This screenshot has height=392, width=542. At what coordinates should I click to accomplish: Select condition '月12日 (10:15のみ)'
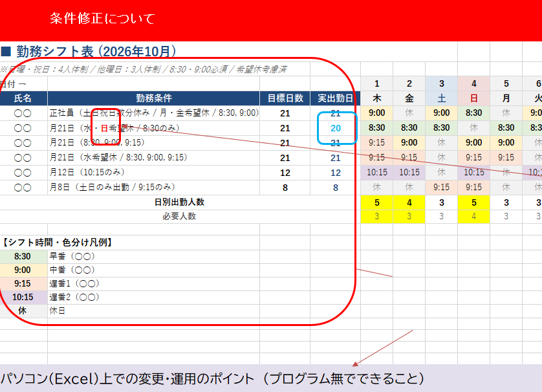coord(153,173)
